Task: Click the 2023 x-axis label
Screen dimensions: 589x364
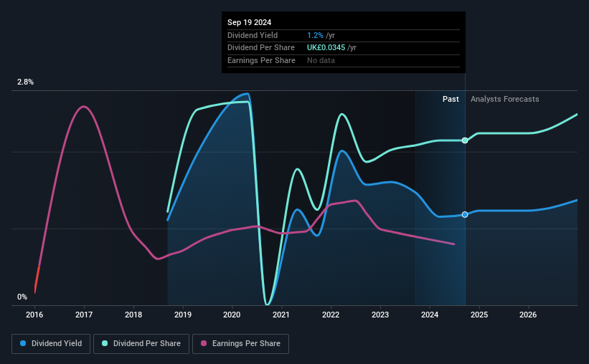Action: pyautogui.click(x=380, y=315)
